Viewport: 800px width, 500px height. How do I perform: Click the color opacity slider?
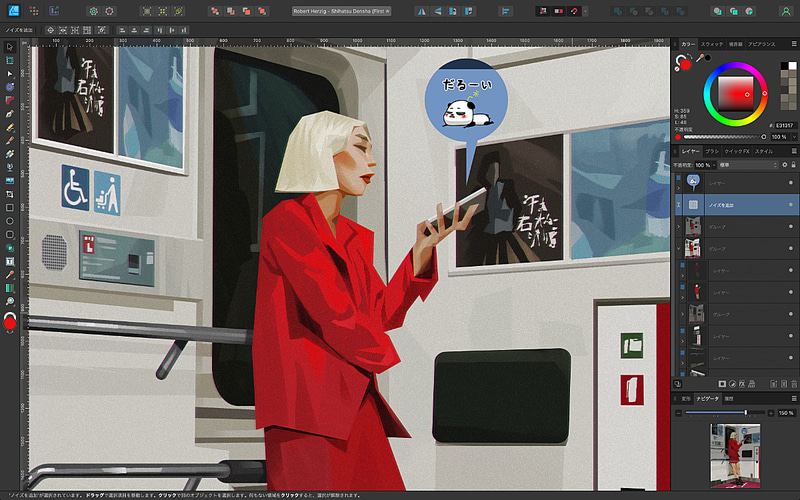(724, 137)
